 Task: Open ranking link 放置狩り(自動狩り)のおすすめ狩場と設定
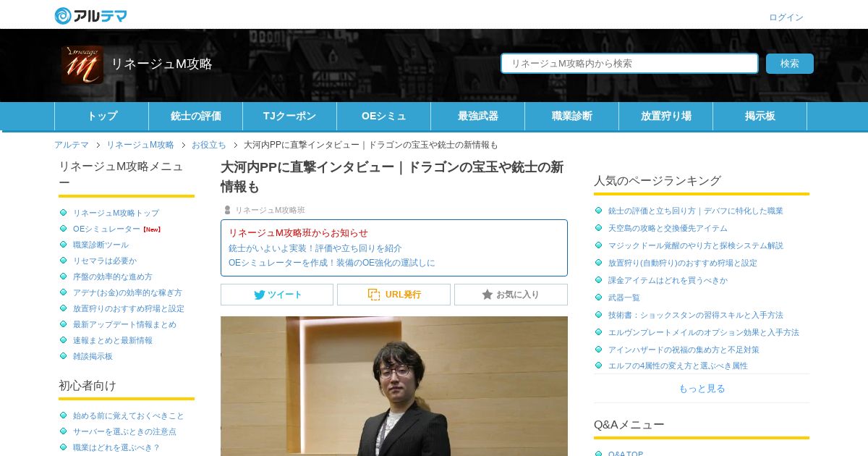pyautogui.click(x=682, y=263)
